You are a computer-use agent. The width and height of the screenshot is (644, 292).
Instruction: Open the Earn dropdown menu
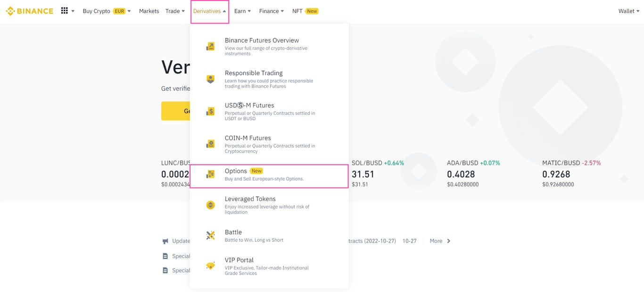pyautogui.click(x=242, y=11)
